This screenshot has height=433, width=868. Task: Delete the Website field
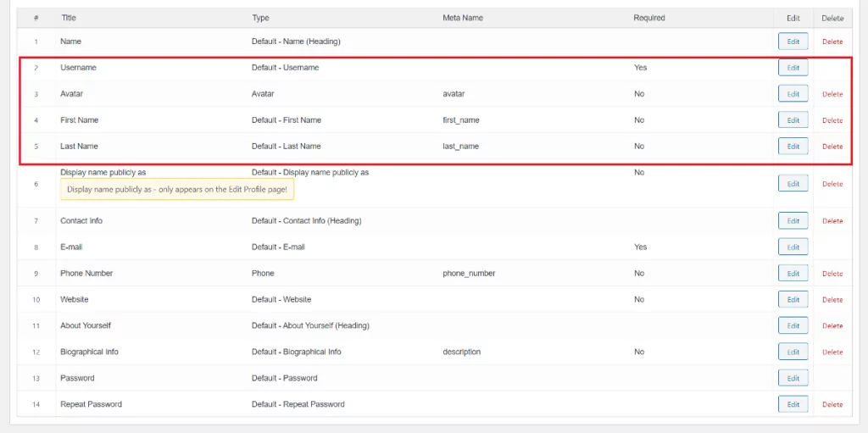click(x=832, y=300)
